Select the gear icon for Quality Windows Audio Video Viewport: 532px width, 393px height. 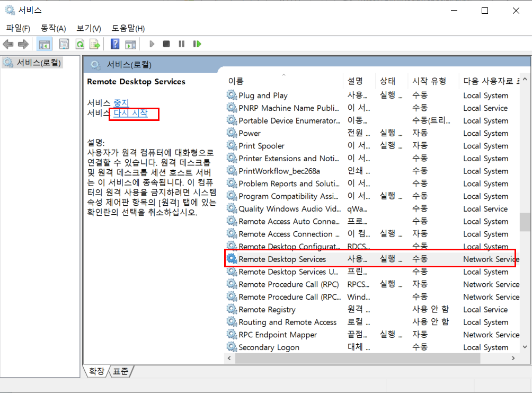[232, 208]
